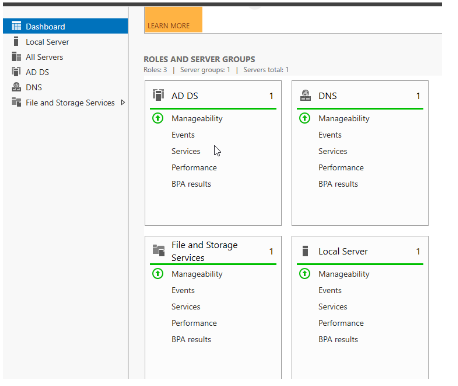Open Local Server tile title
Viewport: 458px width, 386px height.
(x=343, y=251)
